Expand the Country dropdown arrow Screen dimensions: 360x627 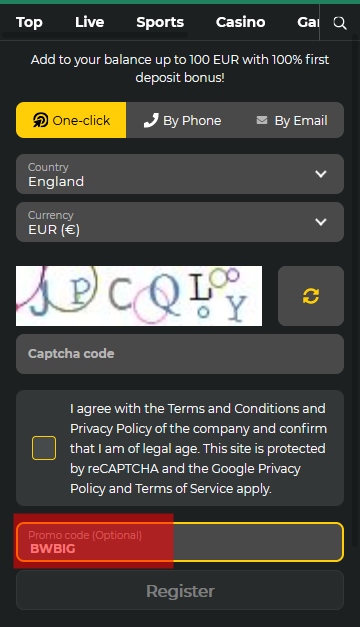coord(321,174)
